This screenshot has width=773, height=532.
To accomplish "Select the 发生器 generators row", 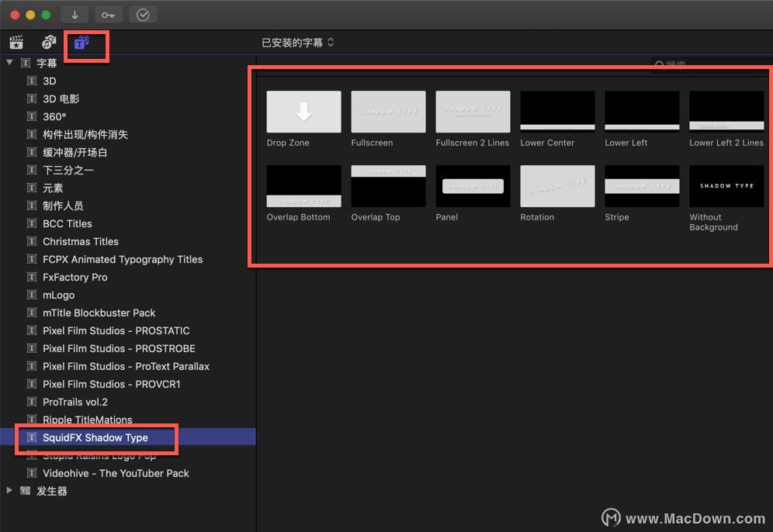I will pyautogui.click(x=128, y=491).
